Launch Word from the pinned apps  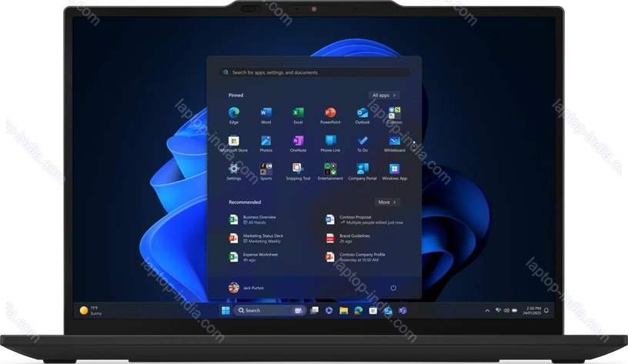(x=266, y=114)
